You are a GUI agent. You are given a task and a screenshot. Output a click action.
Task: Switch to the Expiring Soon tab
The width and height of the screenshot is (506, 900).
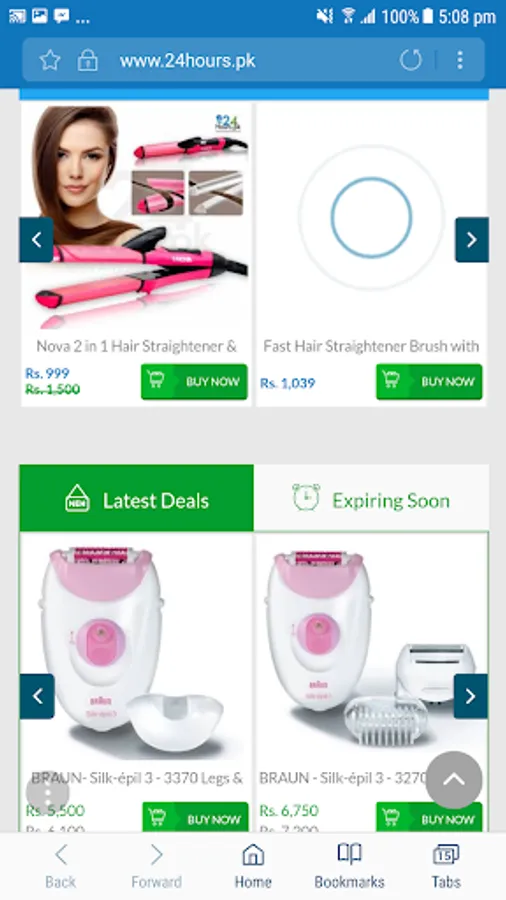(371, 498)
